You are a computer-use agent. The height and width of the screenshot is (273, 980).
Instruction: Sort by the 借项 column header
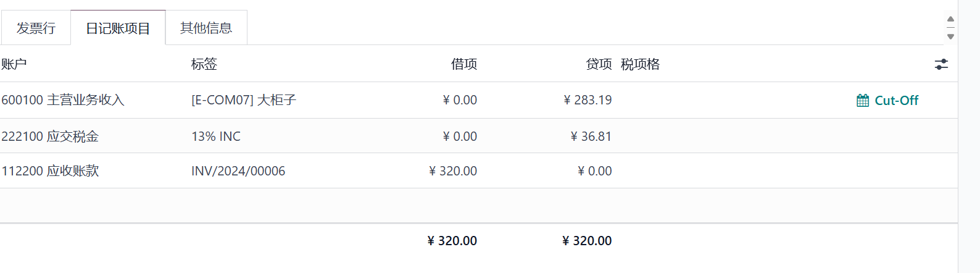coord(464,64)
